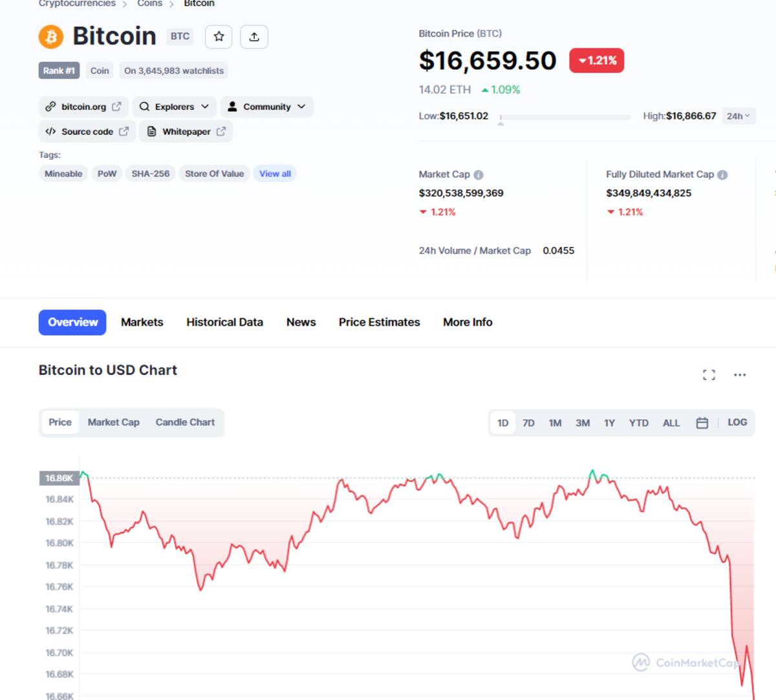Switch chart to Candle Chart view
776x700 pixels.
pos(185,422)
